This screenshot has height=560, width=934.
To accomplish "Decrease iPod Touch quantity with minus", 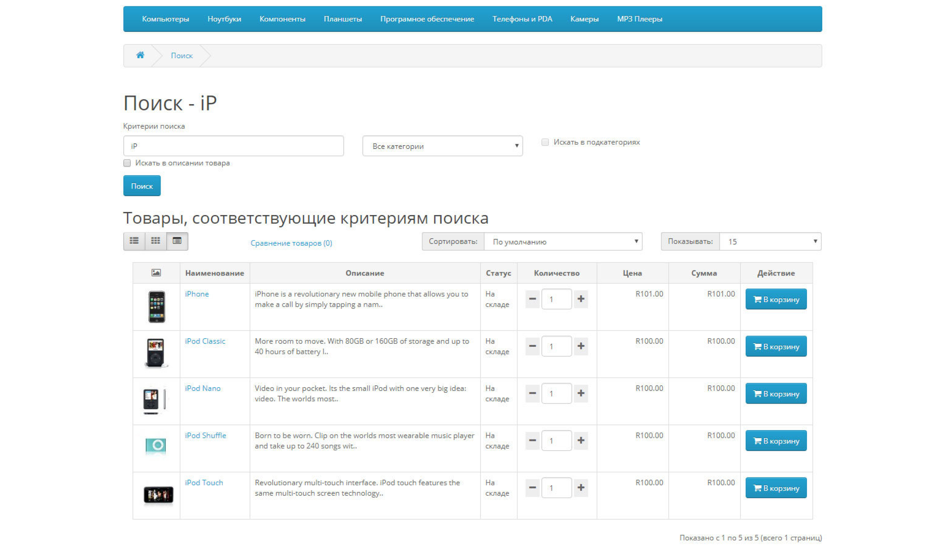I will point(532,488).
